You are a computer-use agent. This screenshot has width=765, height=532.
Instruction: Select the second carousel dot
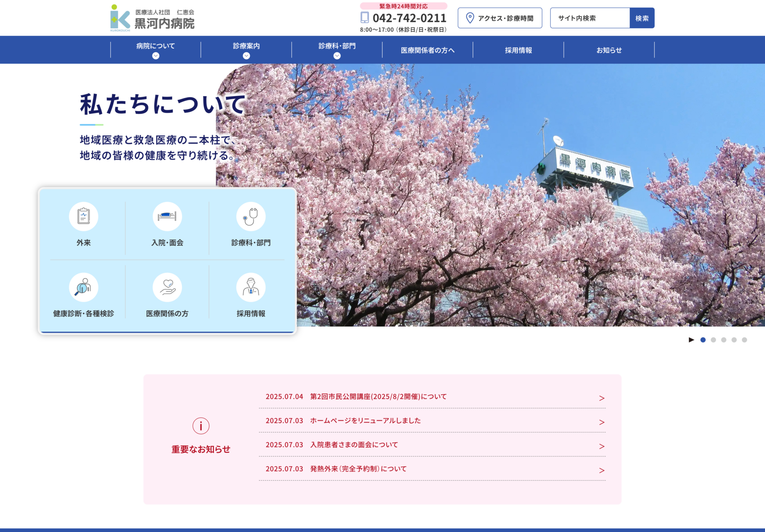click(x=713, y=340)
